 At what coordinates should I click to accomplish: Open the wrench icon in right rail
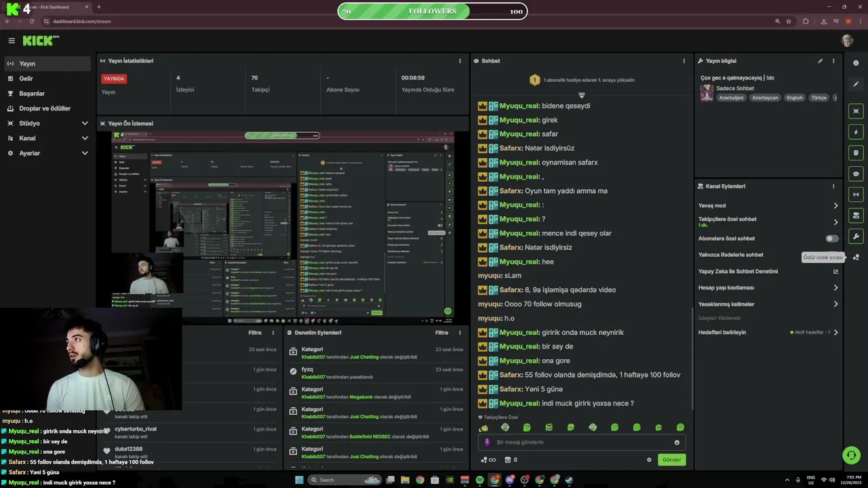856,237
